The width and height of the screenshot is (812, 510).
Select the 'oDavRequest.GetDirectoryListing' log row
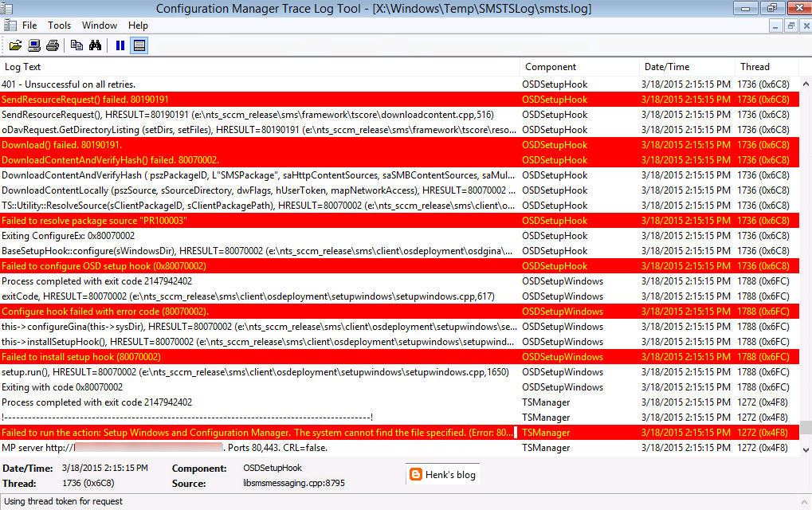click(x=399, y=130)
